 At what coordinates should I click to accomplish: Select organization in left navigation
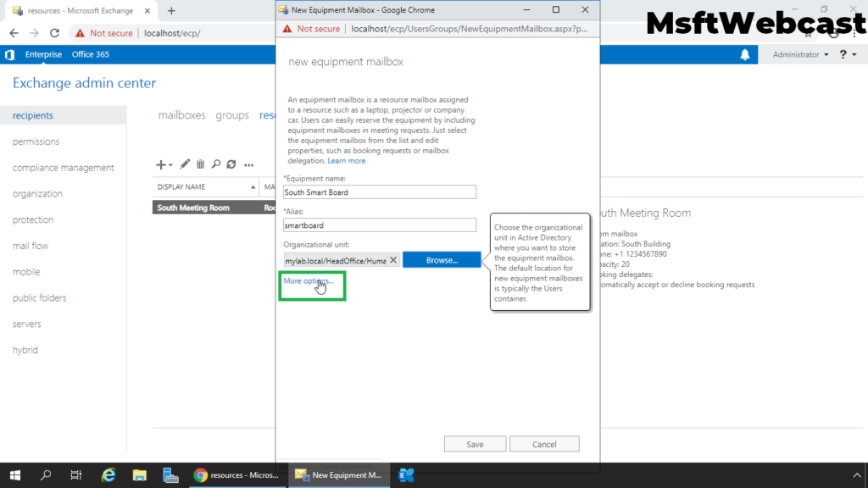[37, 194]
